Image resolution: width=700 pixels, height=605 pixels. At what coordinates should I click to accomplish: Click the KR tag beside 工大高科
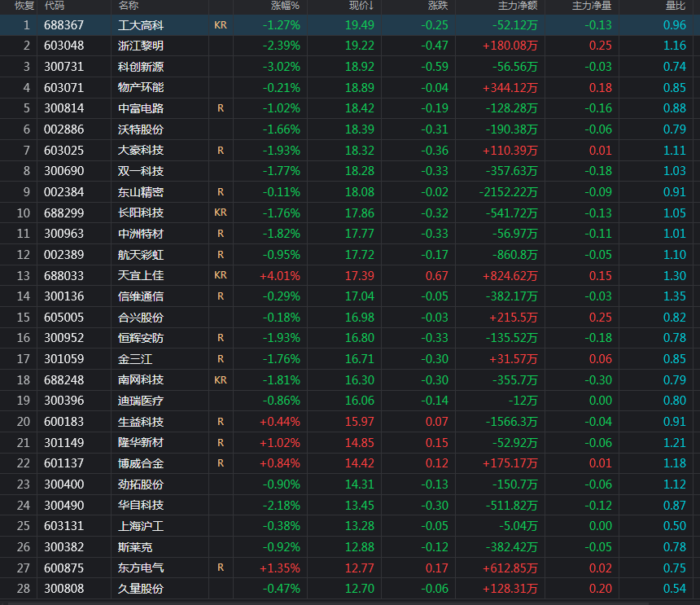[221, 25]
